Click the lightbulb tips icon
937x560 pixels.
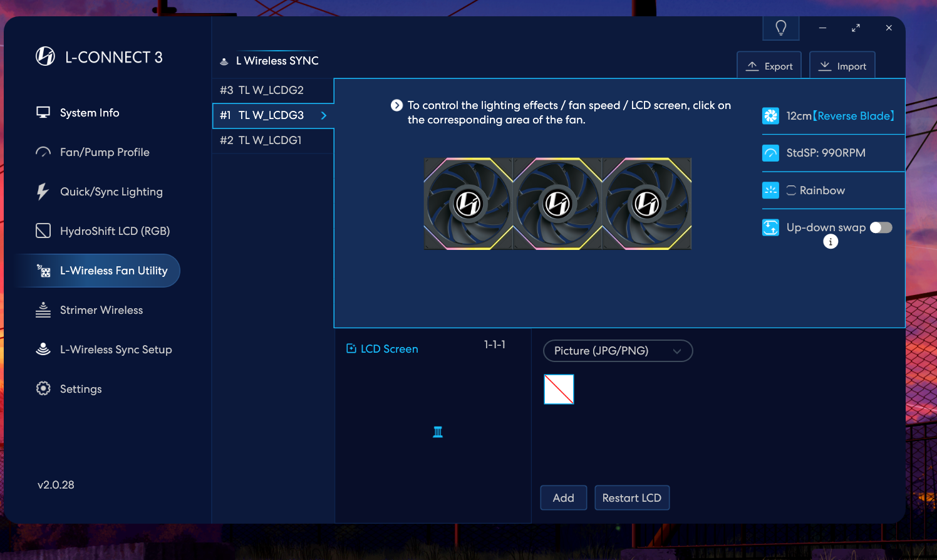pyautogui.click(x=780, y=28)
